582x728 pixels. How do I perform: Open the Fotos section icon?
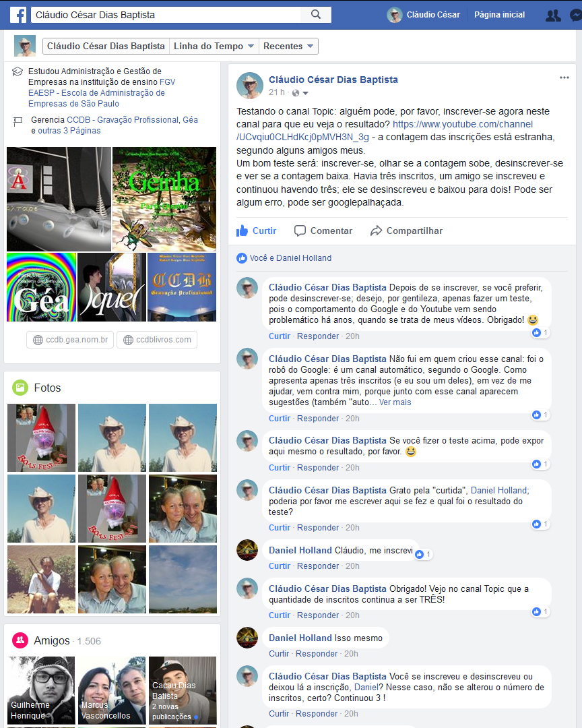click(20, 387)
